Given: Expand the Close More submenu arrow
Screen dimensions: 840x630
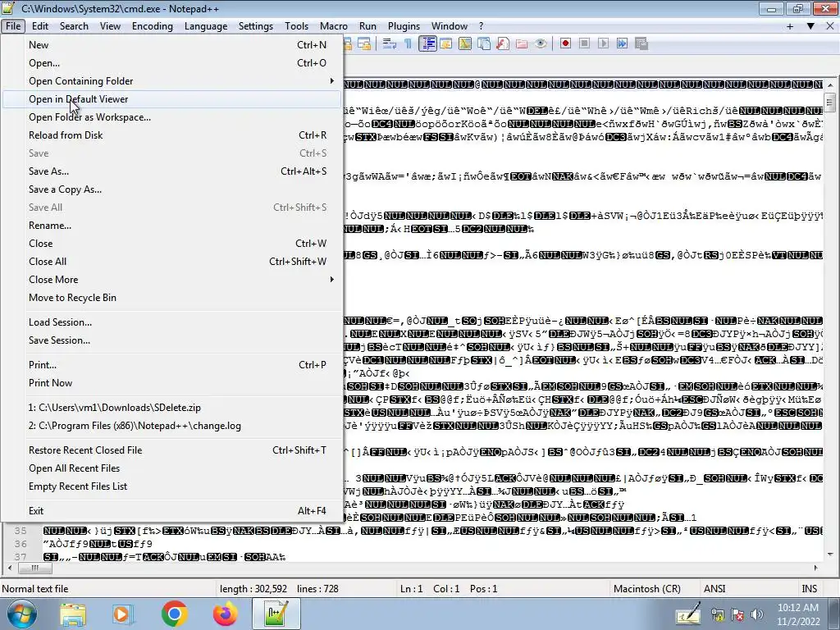Looking at the screenshot, I should point(332,279).
